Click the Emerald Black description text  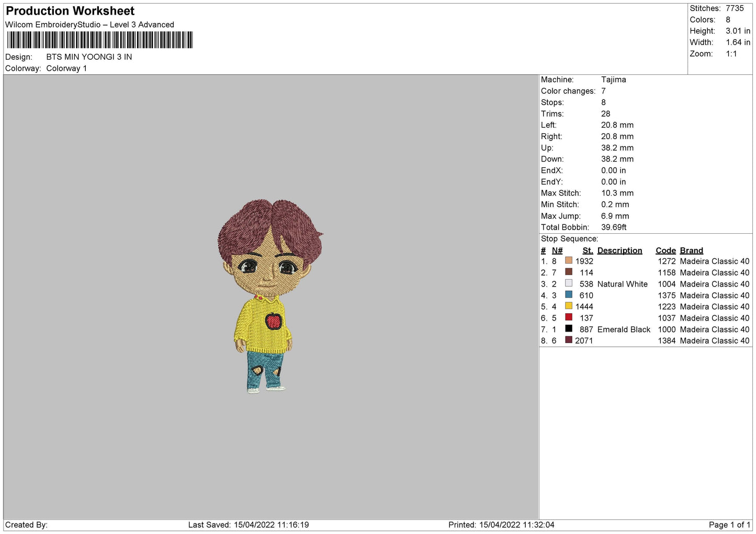coord(624,330)
